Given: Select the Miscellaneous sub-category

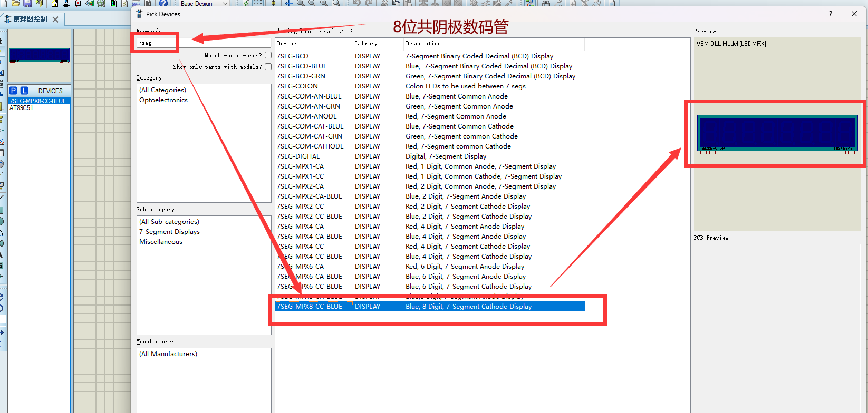Looking at the screenshot, I should click(161, 242).
